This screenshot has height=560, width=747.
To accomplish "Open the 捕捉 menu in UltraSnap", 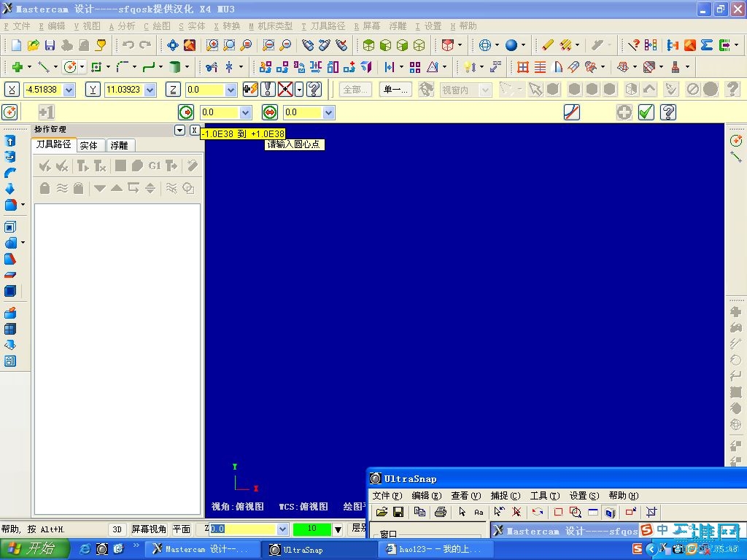I will click(506, 496).
